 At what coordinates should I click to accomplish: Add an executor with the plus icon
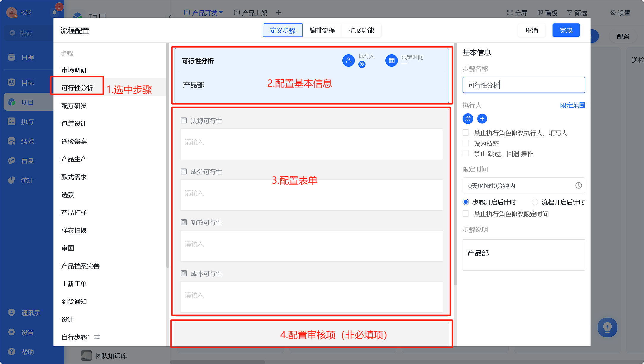[x=482, y=119]
